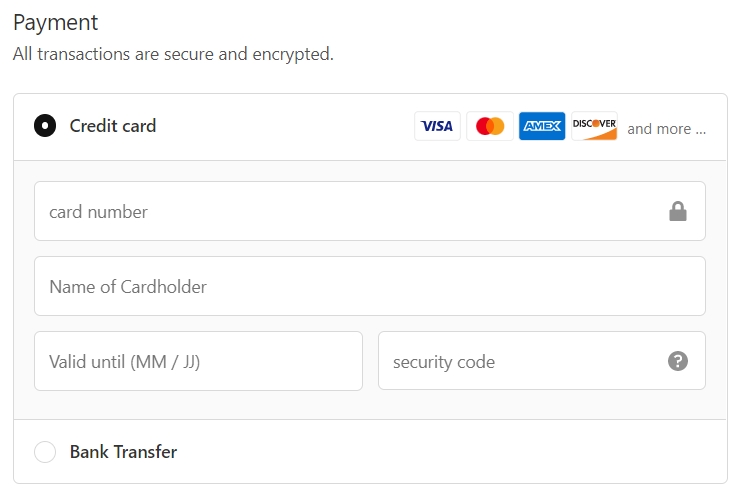Click the gray credit card form panel background
734x491 pixels.
tap(370, 404)
